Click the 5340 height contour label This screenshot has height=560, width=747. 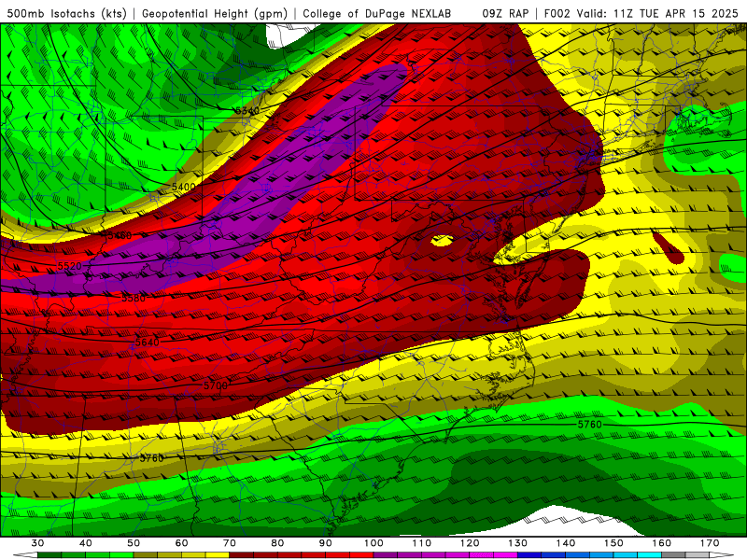point(247,111)
